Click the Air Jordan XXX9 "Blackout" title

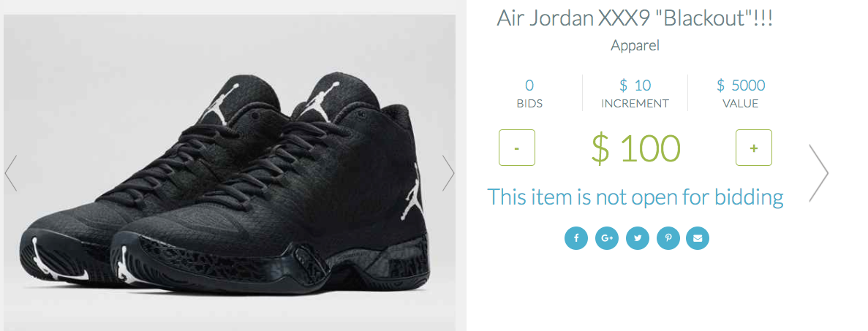(x=635, y=18)
